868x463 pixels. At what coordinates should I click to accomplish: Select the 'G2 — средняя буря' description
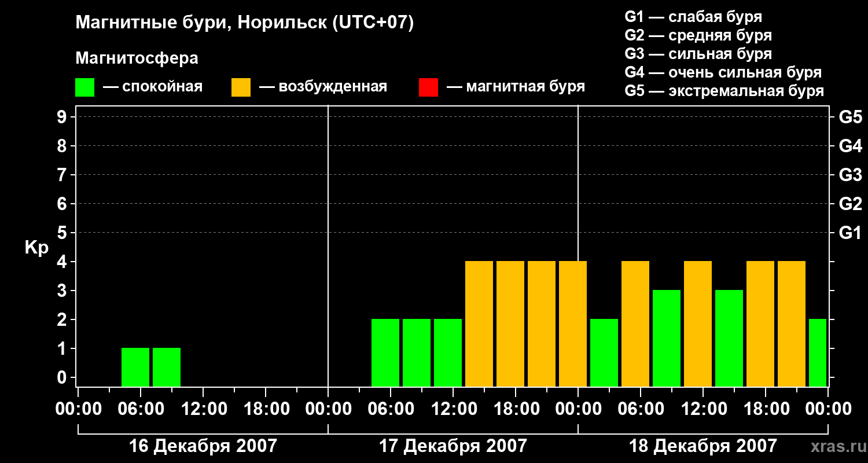(x=698, y=35)
